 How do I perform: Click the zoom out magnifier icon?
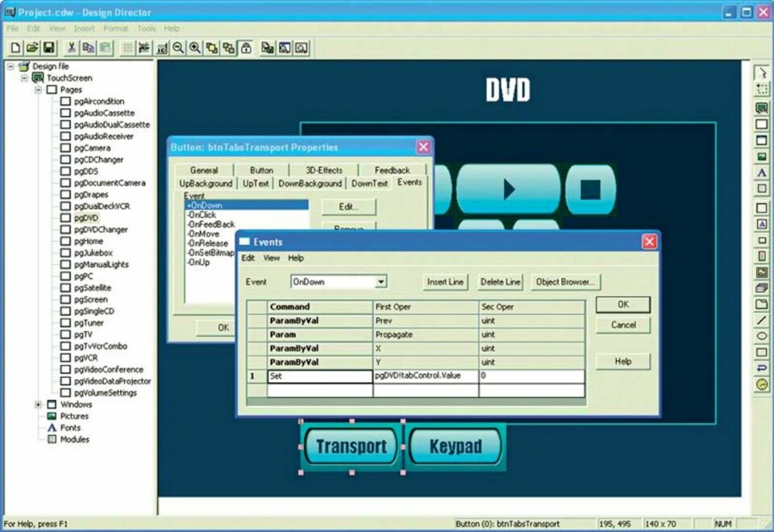[178, 48]
